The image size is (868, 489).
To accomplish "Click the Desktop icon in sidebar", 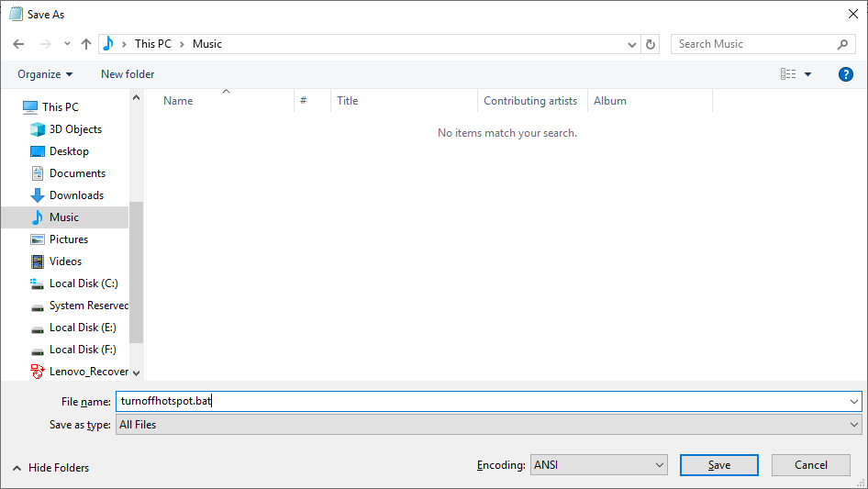I will pos(38,151).
